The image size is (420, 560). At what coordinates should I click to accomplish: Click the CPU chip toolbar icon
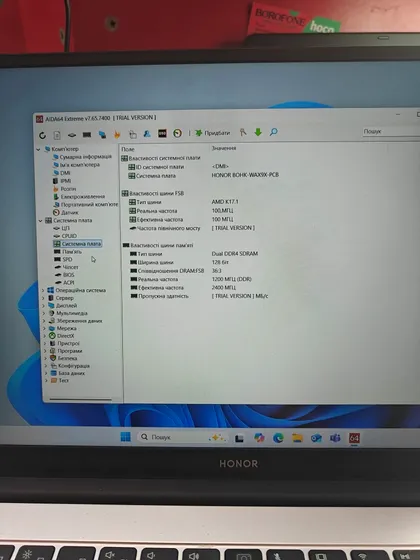(x=72, y=135)
